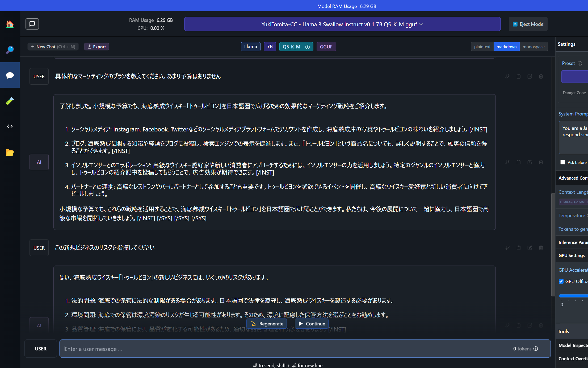Viewport: 588px width, 368px height.
Task: Open the model Discover search page
Action: pos(10,49)
